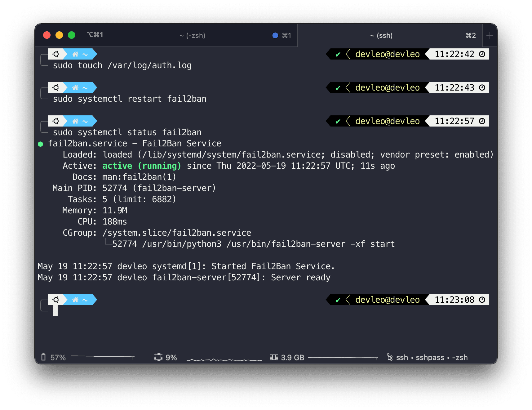Click the 'active (running)' status text
The image size is (532, 410).
click(x=142, y=166)
